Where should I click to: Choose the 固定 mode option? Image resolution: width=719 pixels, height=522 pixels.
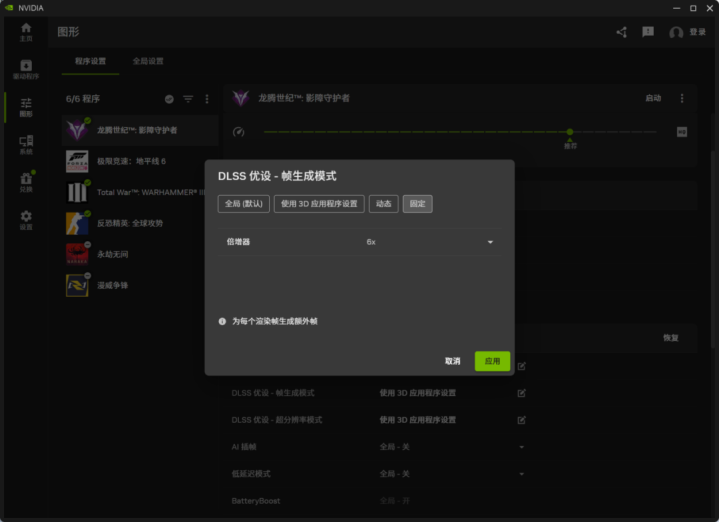[x=417, y=204]
